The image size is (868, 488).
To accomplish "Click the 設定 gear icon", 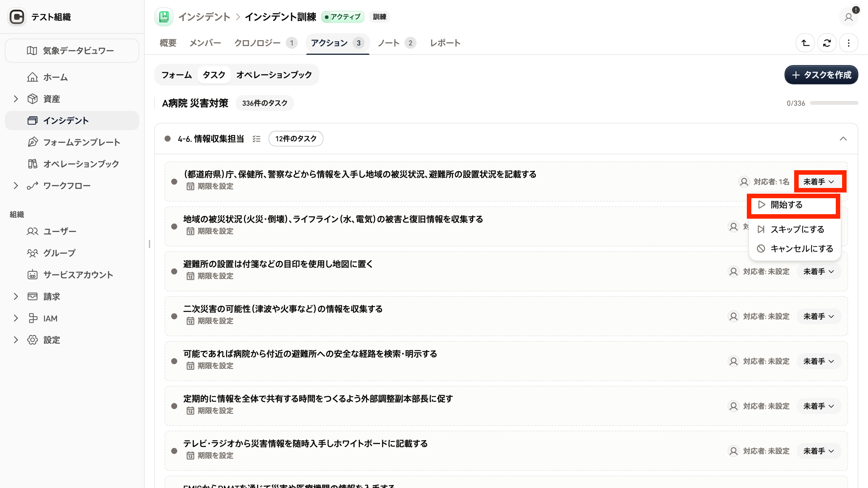I will 32,340.
